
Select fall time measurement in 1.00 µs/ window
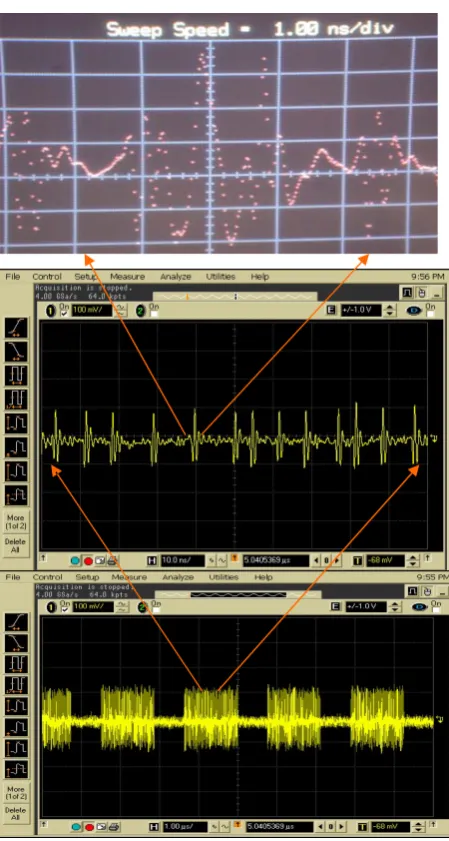[16, 643]
